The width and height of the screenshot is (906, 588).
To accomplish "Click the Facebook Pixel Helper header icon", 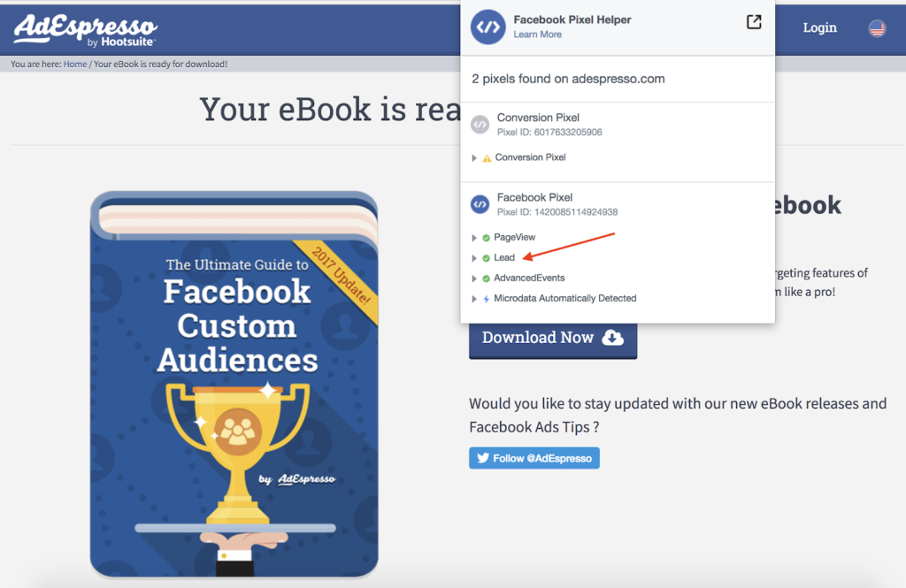I will 488,27.
